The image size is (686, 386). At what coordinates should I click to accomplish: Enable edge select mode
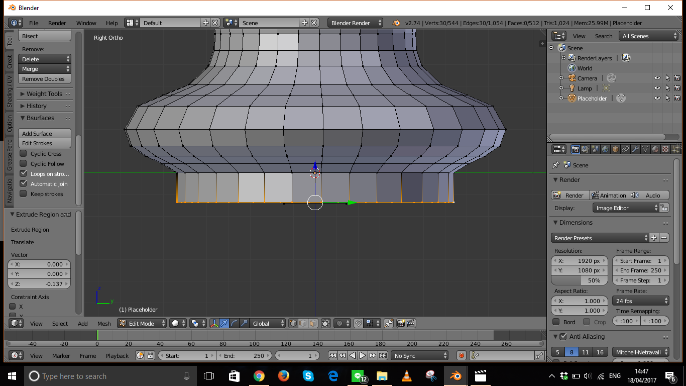(x=303, y=323)
